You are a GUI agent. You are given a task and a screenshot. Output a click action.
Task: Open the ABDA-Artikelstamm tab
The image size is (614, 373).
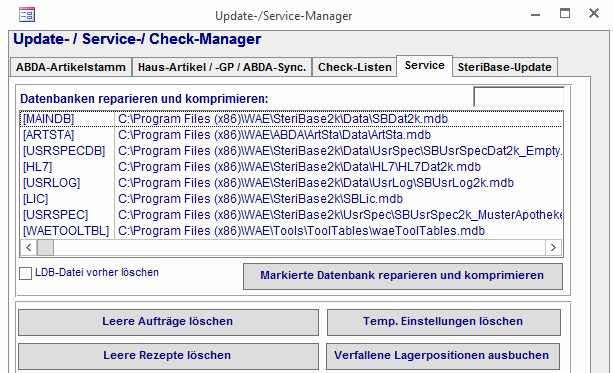click(71, 67)
